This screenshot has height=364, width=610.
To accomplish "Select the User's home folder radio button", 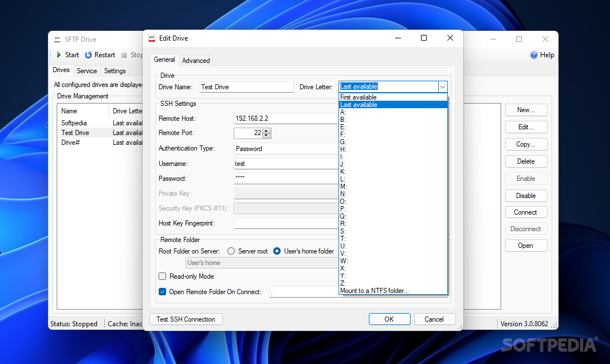I will tap(277, 251).
